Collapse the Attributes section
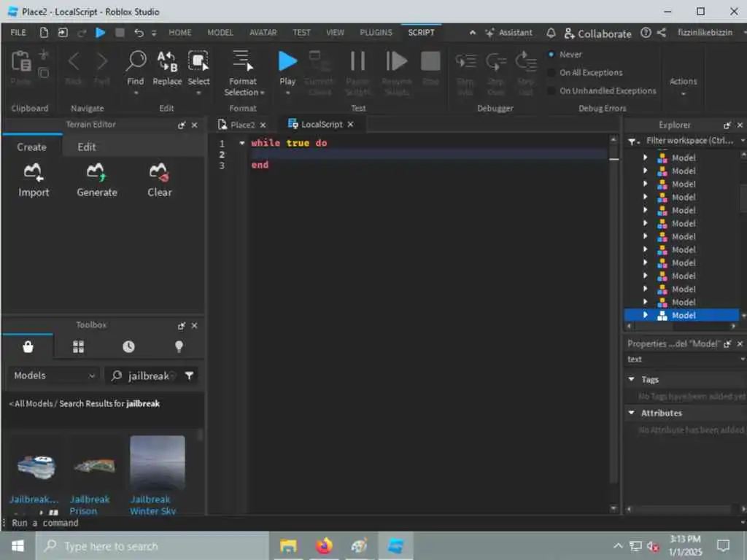The image size is (747, 560). click(631, 413)
